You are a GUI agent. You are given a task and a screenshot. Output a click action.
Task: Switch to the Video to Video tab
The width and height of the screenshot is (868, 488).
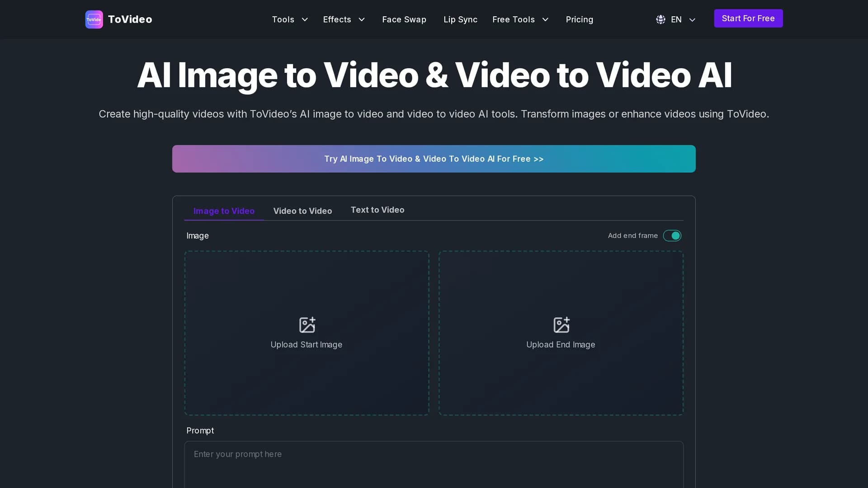coord(302,211)
